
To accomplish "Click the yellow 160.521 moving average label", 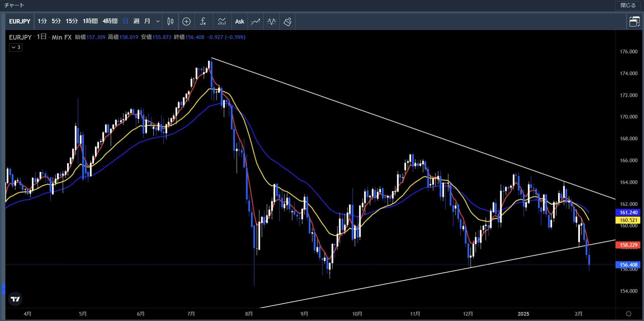I will pyautogui.click(x=628, y=220).
